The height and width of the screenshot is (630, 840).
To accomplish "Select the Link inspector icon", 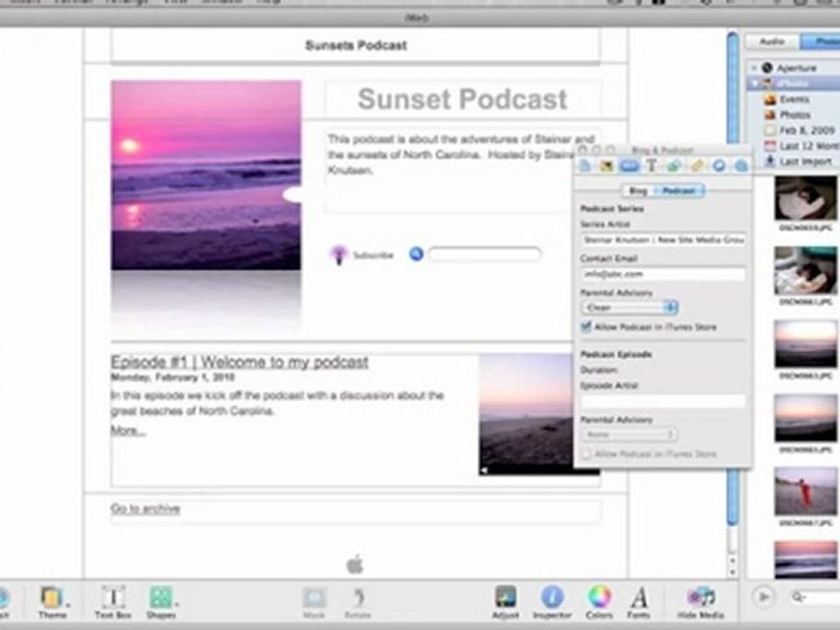I will 719,166.
